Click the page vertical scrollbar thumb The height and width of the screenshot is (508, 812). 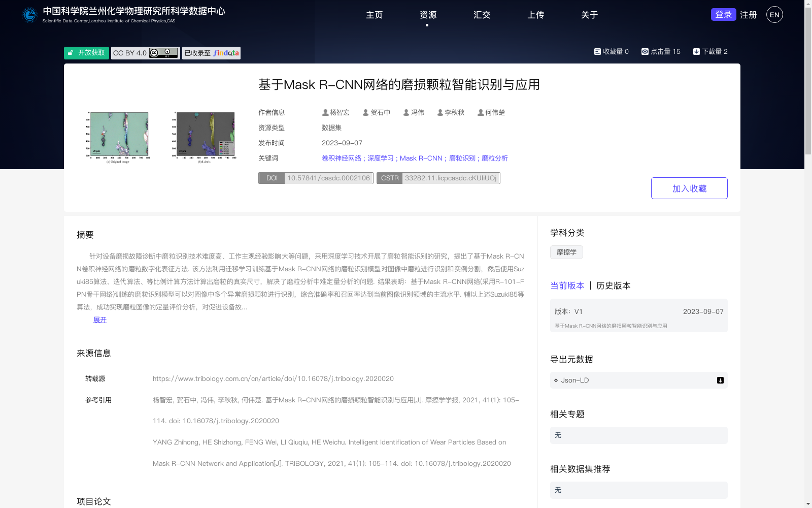click(808, 81)
